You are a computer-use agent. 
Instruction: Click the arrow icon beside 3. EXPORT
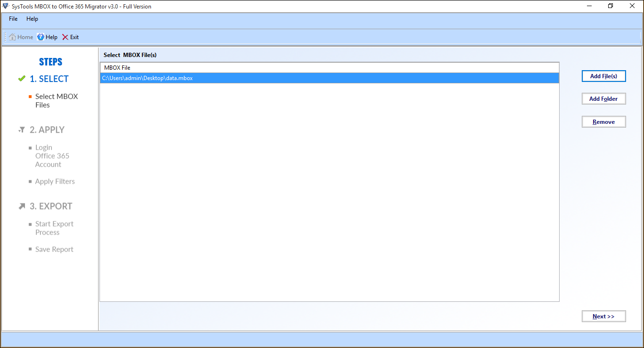point(22,206)
